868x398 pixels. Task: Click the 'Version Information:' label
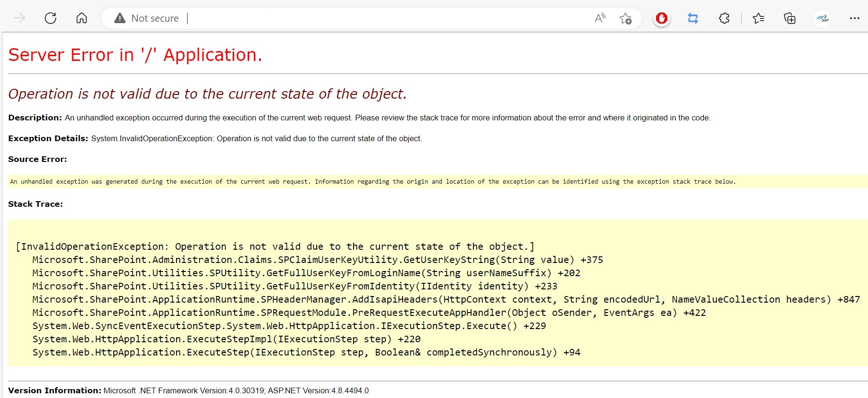pyautogui.click(x=55, y=390)
